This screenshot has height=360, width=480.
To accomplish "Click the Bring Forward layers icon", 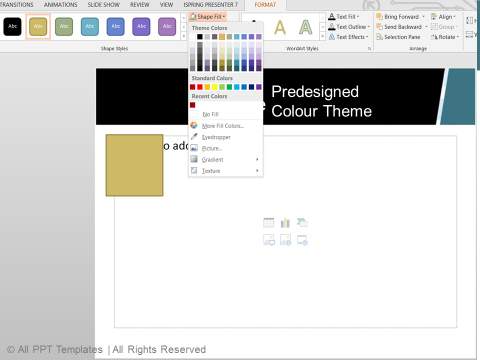I will coord(379,17).
